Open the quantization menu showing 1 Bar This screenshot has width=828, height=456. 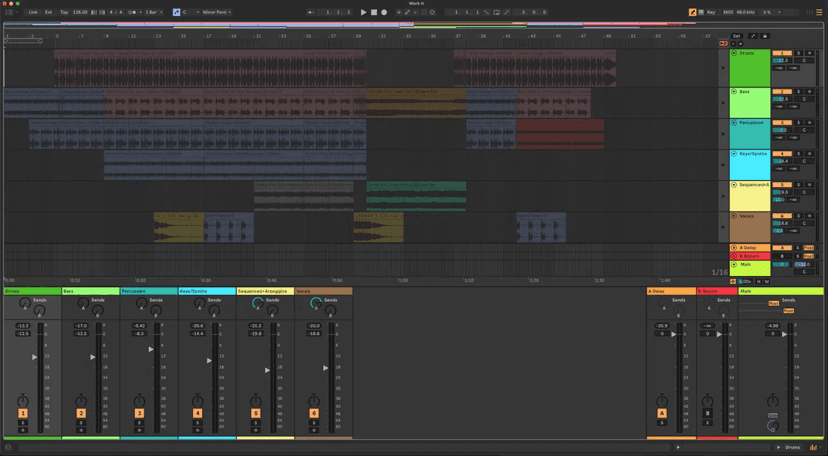(x=154, y=12)
